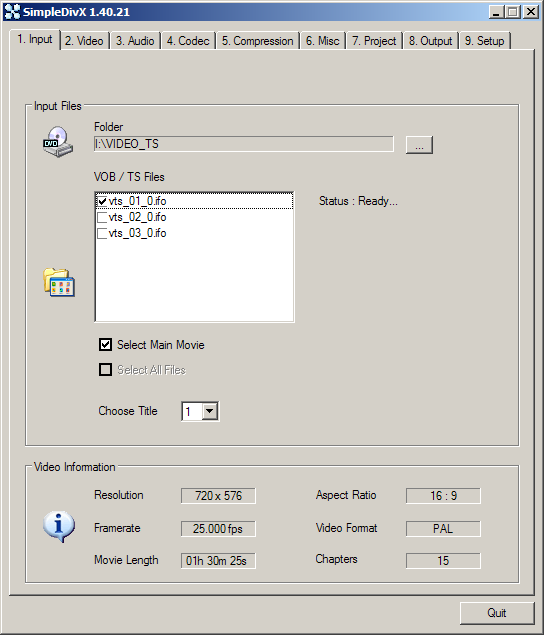Toggle Select Main Movie checkbox
The image size is (544, 635).
click(105, 345)
